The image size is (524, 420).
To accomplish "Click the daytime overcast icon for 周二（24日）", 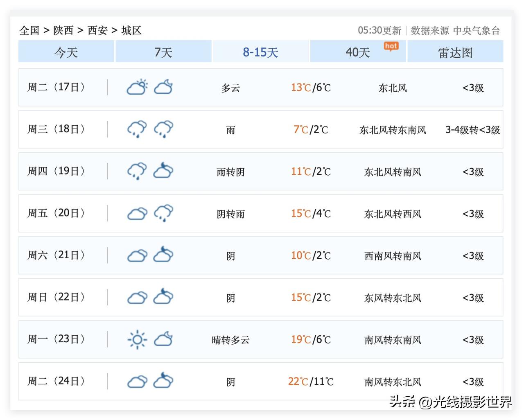I will 137,382.
